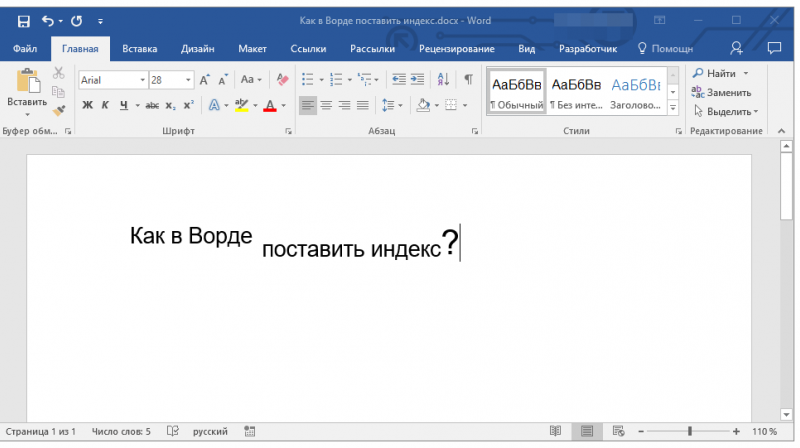
Task: Expand the styles gallery more arrow
Action: [673, 108]
